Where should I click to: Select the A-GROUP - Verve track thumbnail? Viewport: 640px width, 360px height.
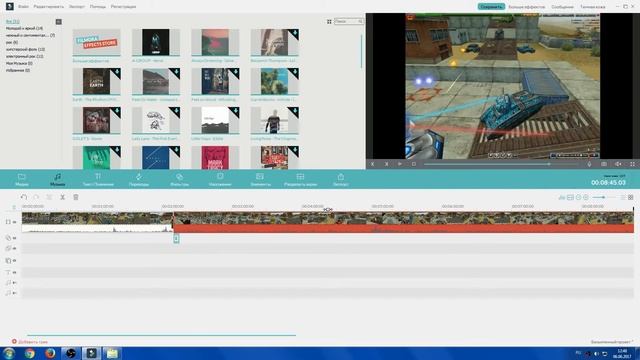click(156, 42)
